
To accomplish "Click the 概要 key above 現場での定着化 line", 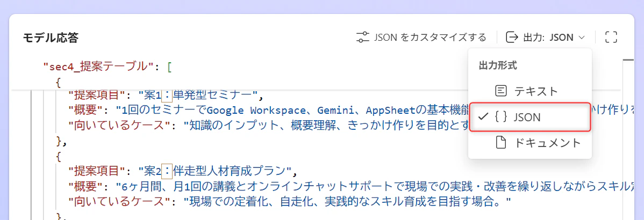I will [x=85, y=186].
